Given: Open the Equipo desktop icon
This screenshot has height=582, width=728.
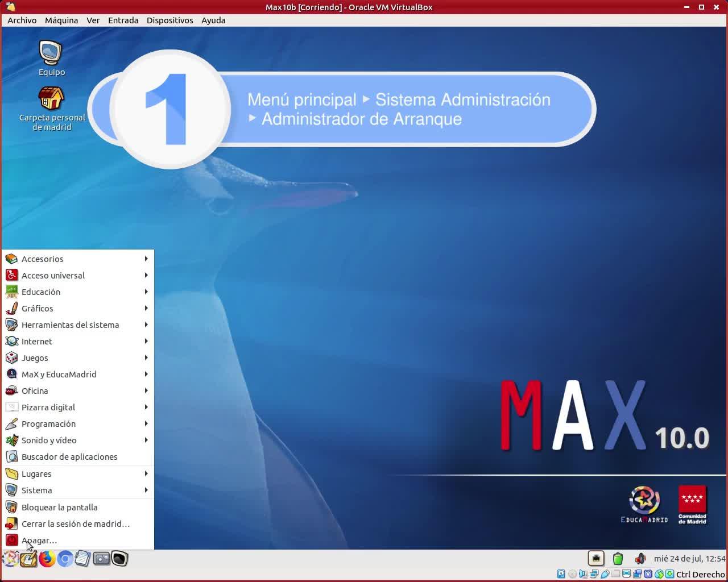Looking at the screenshot, I should coord(51,58).
